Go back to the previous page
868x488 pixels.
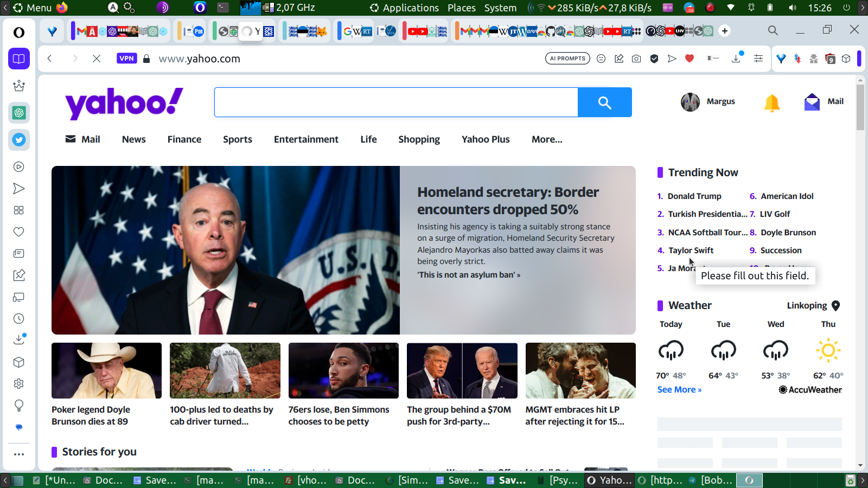click(x=49, y=59)
